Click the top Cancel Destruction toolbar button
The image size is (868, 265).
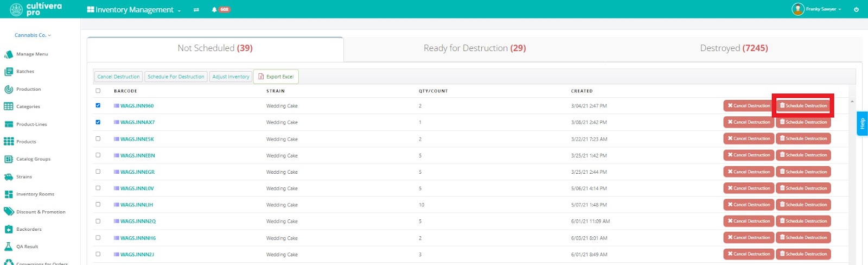click(118, 77)
